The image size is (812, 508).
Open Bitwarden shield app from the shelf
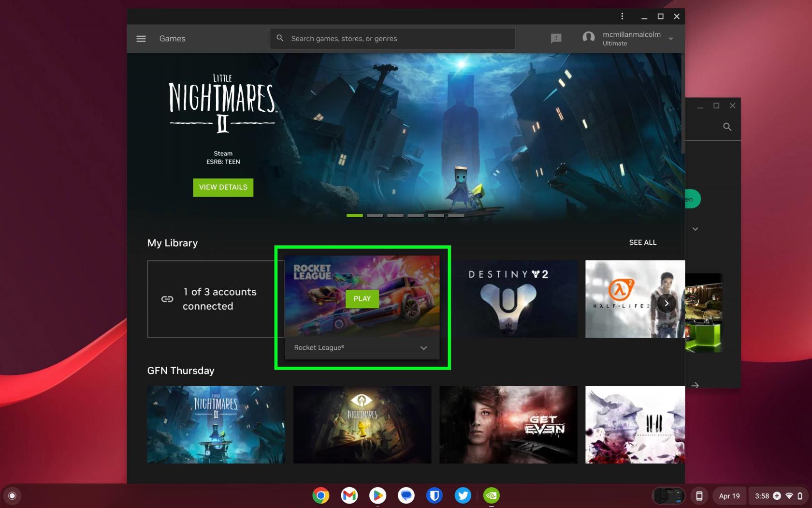tap(435, 495)
